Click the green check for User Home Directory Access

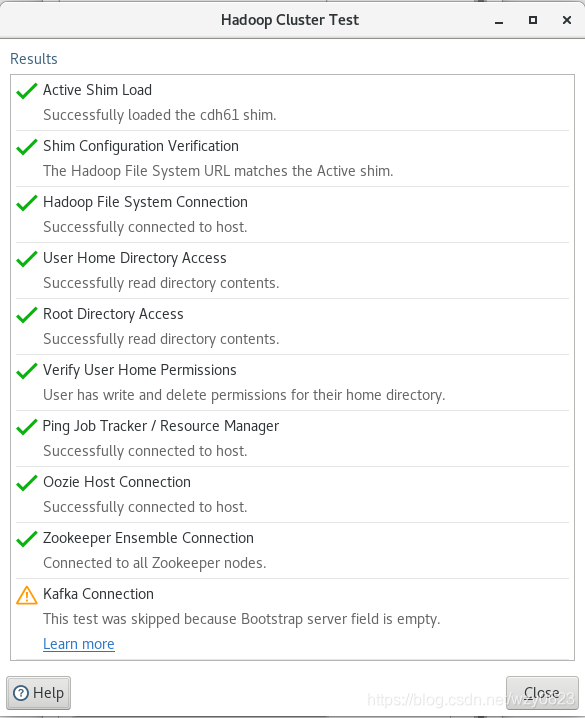coord(27,259)
